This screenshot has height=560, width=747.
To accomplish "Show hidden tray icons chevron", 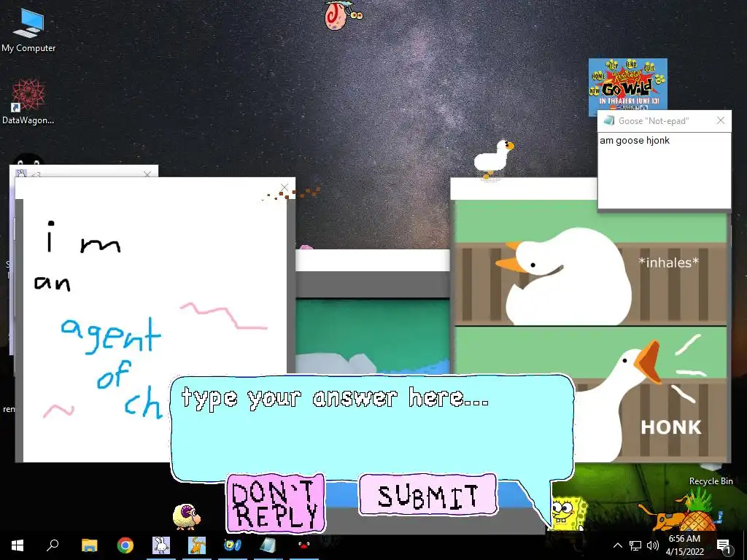I will pos(617,545).
